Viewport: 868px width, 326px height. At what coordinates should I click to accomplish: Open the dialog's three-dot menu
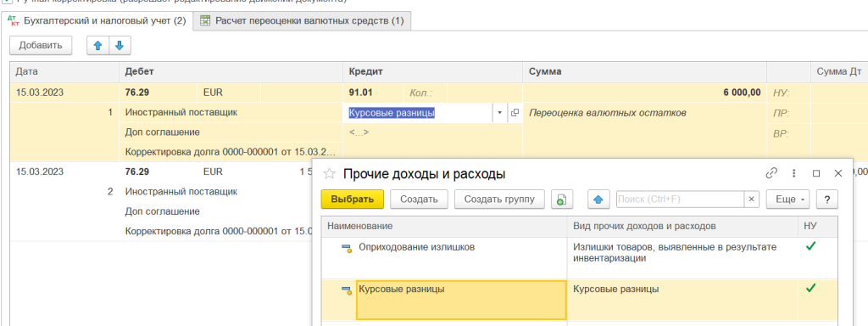tap(793, 173)
